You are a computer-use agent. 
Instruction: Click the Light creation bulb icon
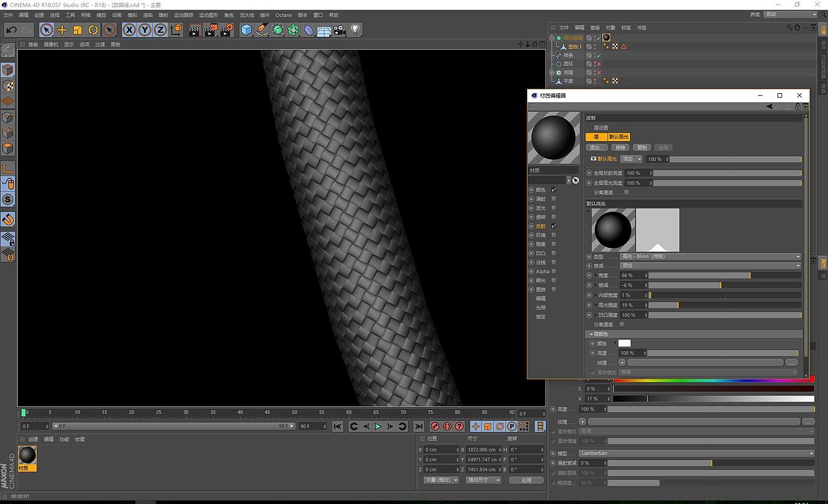[x=356, y=30]
